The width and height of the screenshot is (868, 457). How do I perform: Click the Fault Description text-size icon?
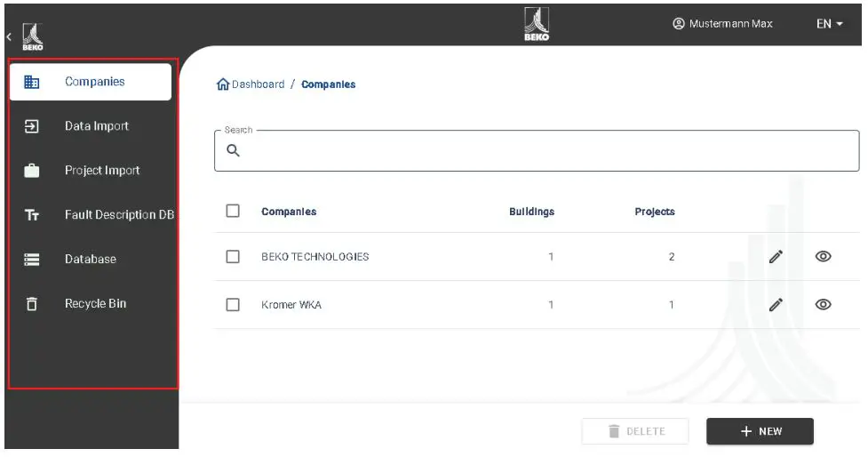pyautogui.click(x=32, y=215)
